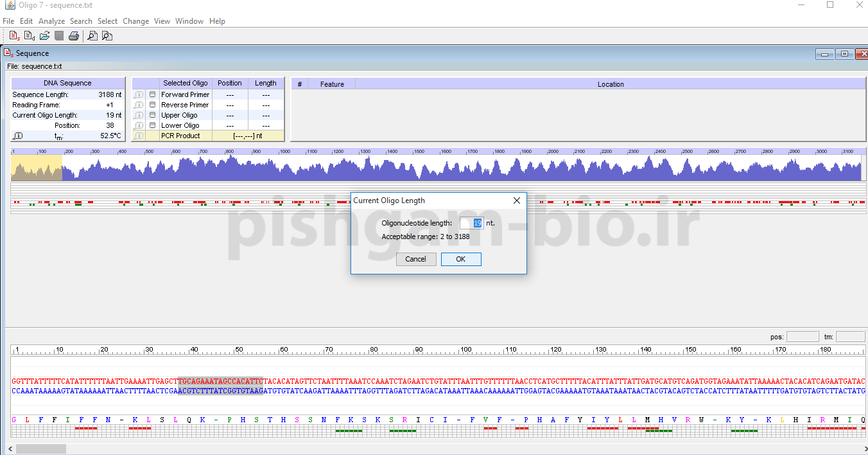Click the tm info icon in DNA Sequence panel

pos(18,136)
